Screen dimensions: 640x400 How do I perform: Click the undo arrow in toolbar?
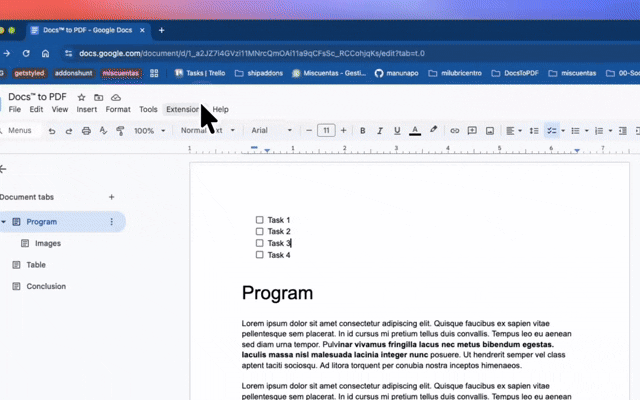point(52,131)
